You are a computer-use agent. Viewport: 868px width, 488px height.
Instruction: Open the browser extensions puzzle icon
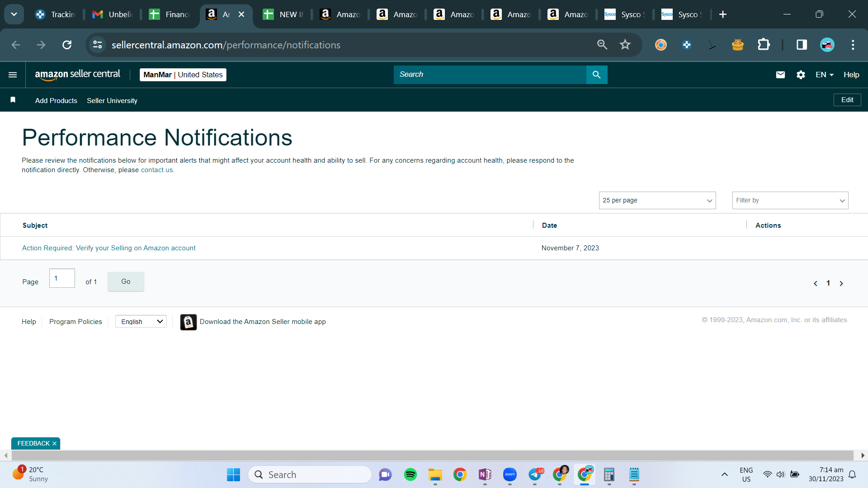click(x=764, y=45)
